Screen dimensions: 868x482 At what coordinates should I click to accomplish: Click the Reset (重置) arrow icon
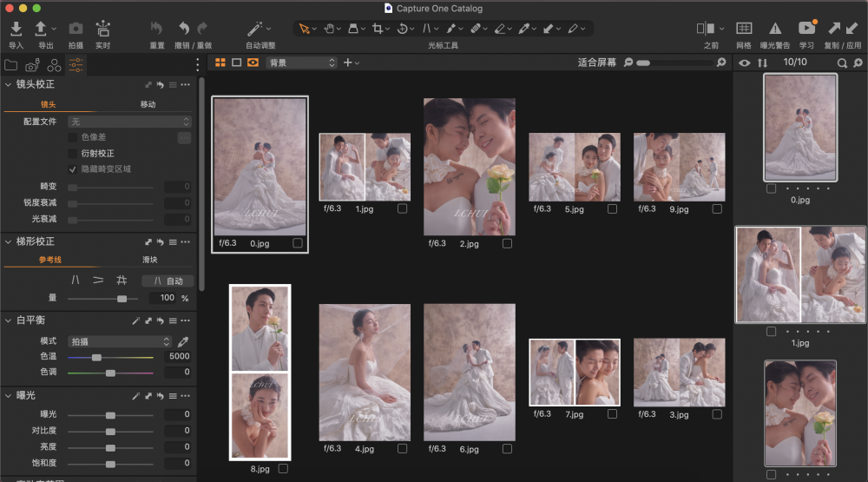[x=156, y=30]
